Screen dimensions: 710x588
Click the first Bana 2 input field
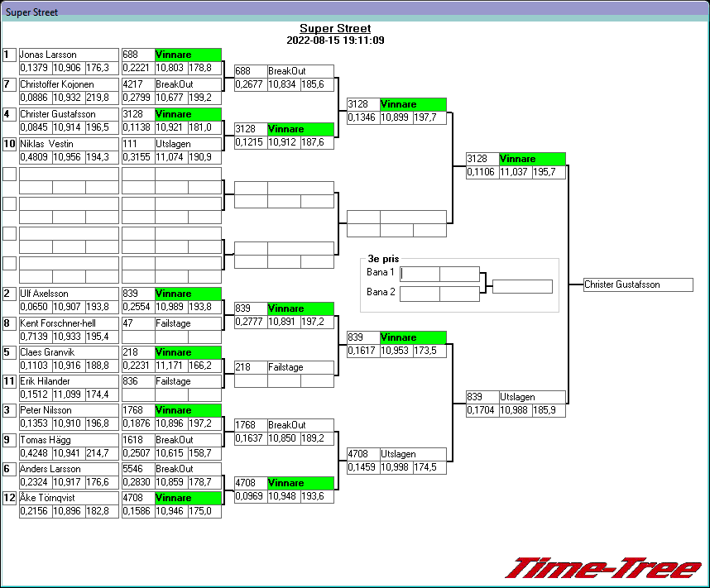(420, 294)
